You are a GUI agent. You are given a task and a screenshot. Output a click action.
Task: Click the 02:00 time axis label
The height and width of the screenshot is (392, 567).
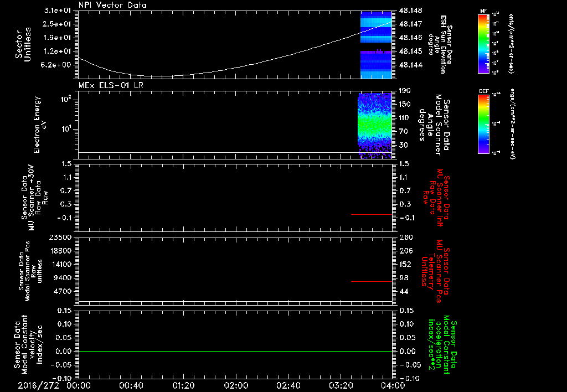[236, 385]
